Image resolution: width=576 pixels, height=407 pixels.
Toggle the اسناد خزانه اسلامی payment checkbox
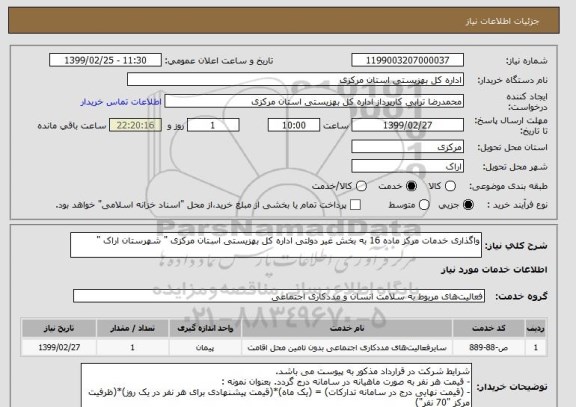pyautogui.click(x=355, y=205)
